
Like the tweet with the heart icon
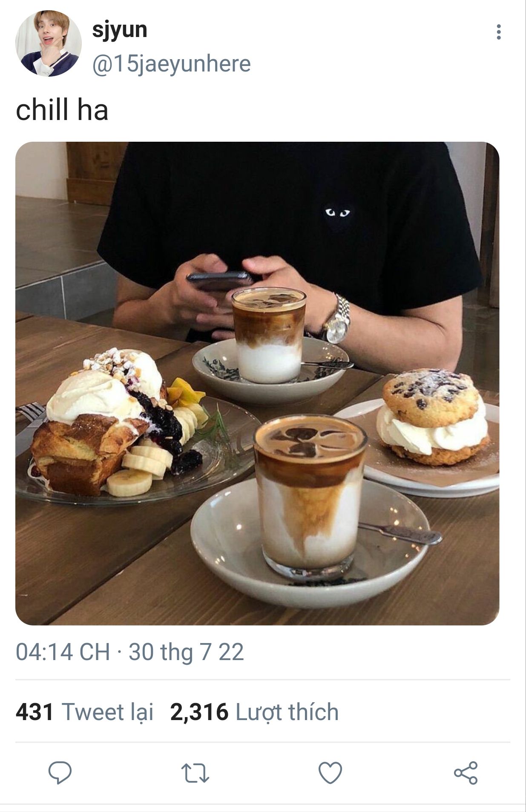coord(331,773)
